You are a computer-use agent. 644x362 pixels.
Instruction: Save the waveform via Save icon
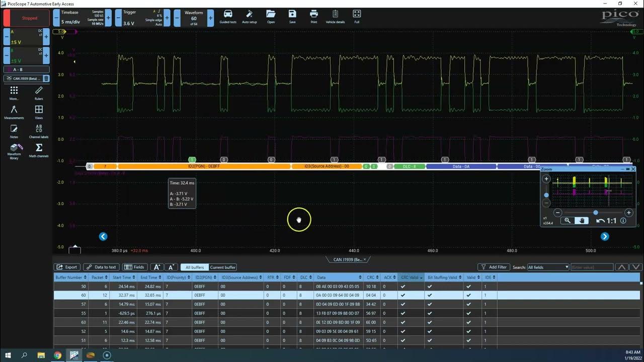coord(292,16)
